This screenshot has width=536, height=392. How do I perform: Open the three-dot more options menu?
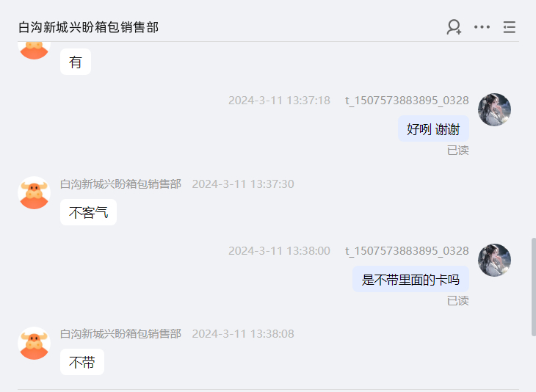[482, 27]
